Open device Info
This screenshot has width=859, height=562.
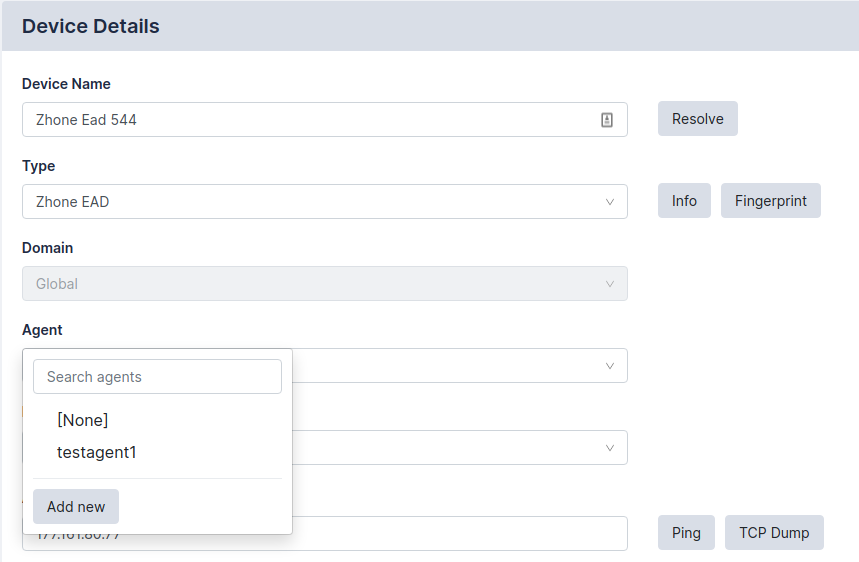[684, 201]
